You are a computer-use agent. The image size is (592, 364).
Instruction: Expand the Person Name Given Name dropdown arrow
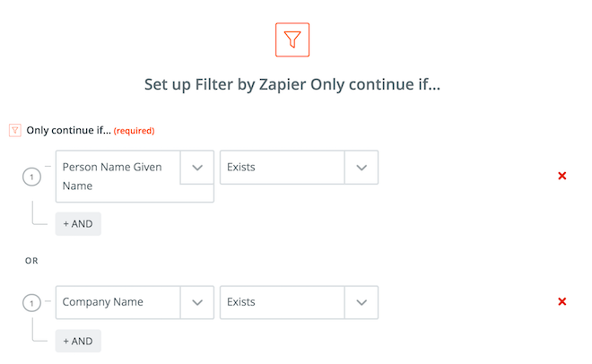click(197, 168)
